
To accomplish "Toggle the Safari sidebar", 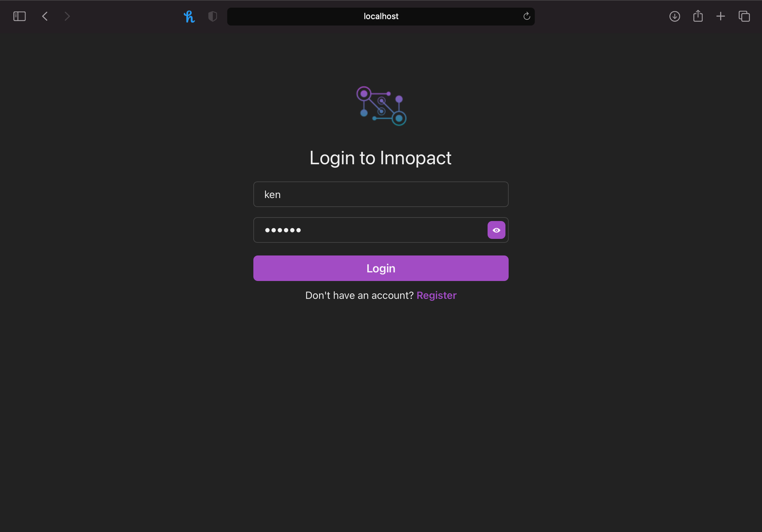I will pyautogui.click(x=19, y=16).
